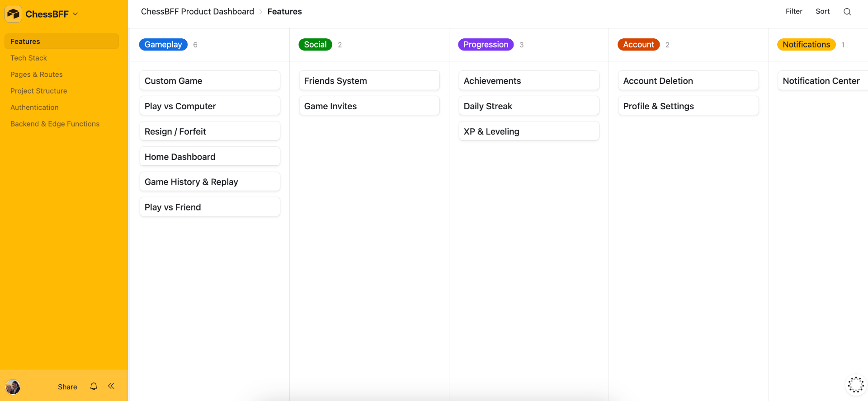Image resolution: width=868 pixels, height=401 pixels.
Task: Click the user avatar picture
Action: point(13,387)
